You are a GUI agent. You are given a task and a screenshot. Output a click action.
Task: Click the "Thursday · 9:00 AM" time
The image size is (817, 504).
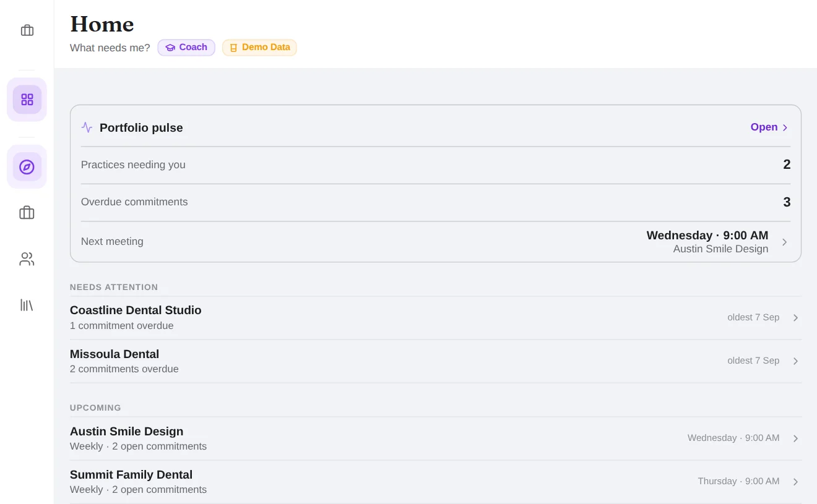pyautogui.click(x=738, y=481)
